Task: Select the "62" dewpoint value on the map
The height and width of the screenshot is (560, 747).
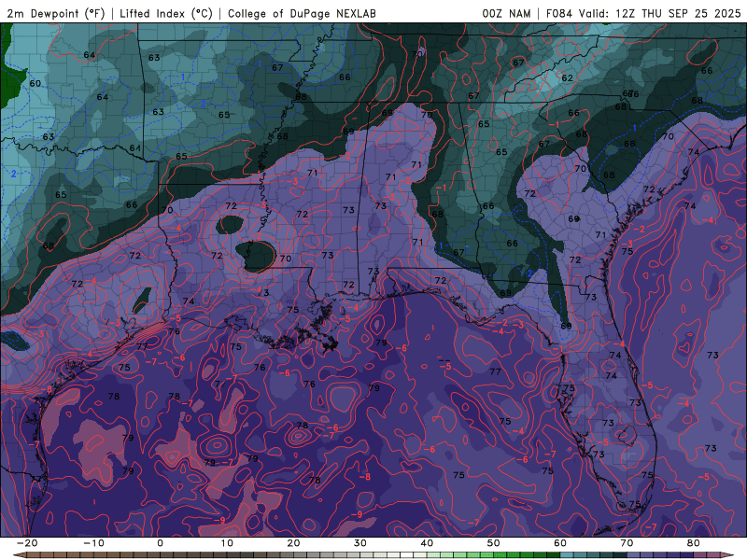Action: (x=567, y=78)
